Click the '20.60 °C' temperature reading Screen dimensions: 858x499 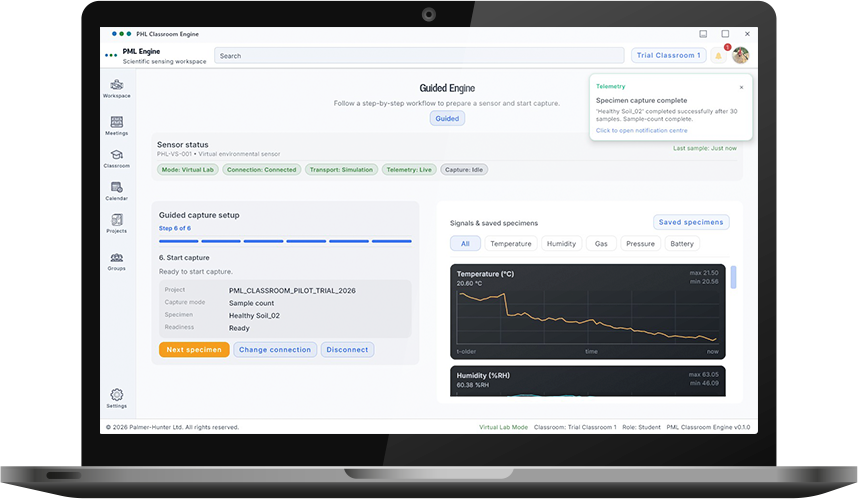[x=469, y=283]
